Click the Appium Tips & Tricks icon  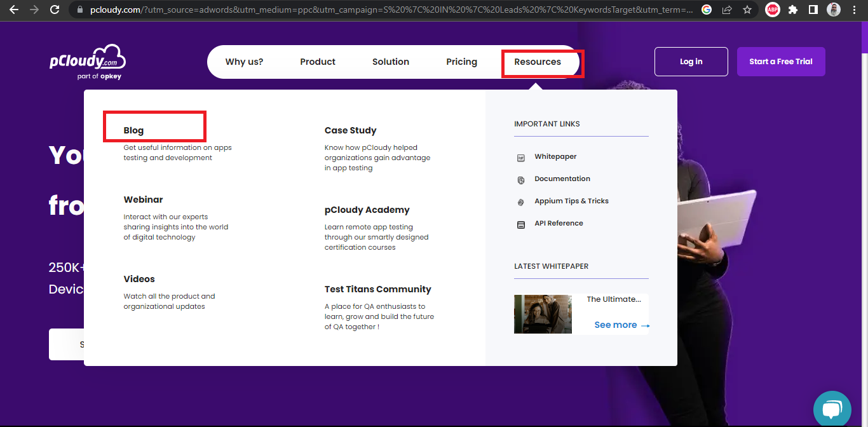click(x=521, y=202)
